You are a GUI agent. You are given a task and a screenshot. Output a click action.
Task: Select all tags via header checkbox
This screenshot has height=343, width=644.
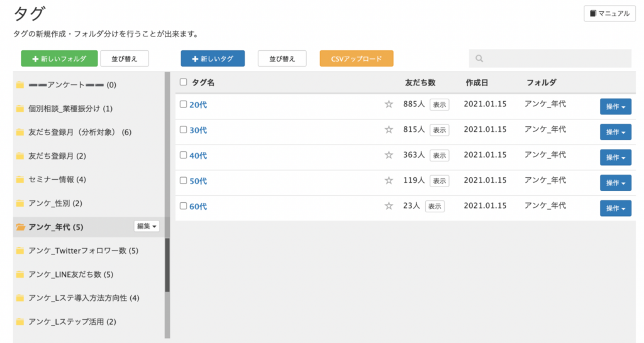tap(183, 82)
